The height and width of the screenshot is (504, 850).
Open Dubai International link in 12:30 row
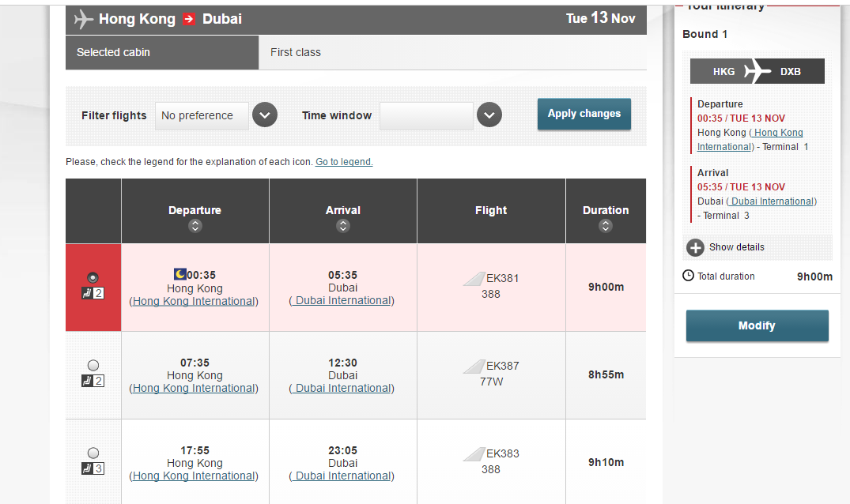click(x=342, y=389)
